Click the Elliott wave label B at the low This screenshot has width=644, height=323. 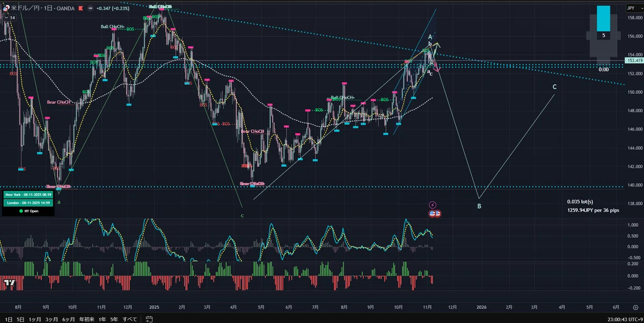(x=479, y=205)
